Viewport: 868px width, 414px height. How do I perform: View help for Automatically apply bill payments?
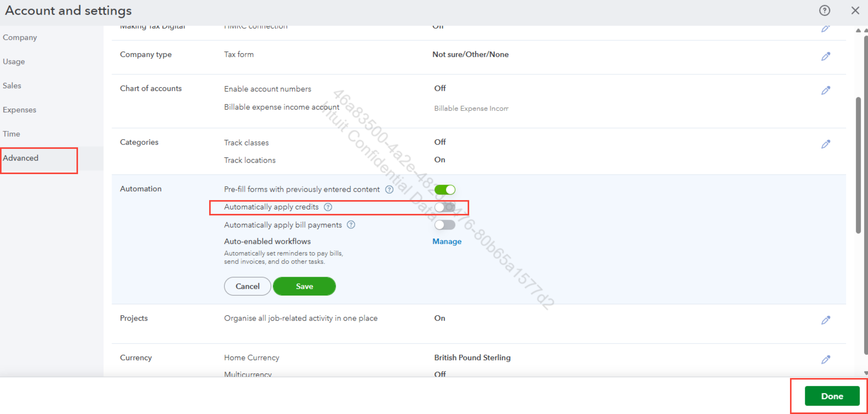[351, 225]
